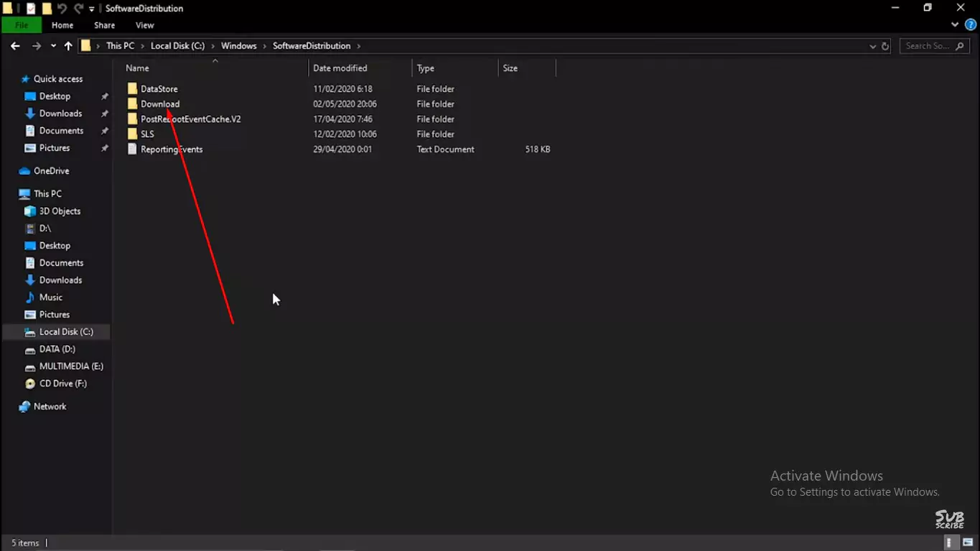Select the ReportingEvents text document
This screenshot has height=551, width=980.
[x=172, y=149]
